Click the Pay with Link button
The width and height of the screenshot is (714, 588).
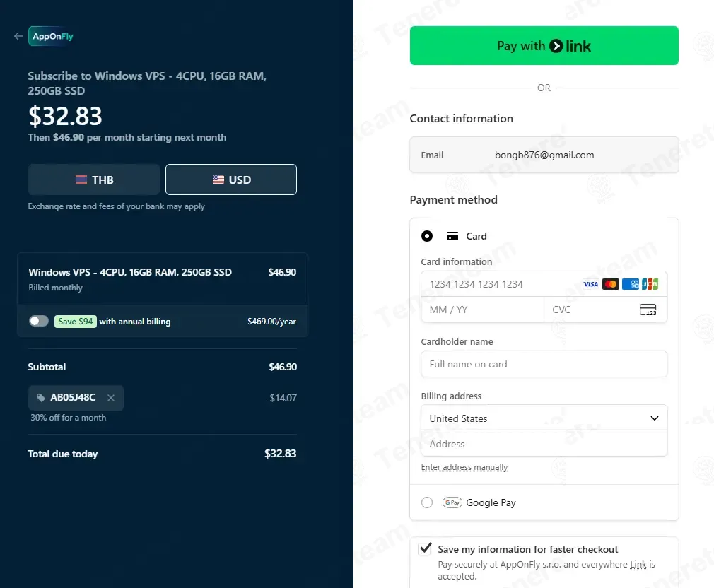click(x=544, y=45)
